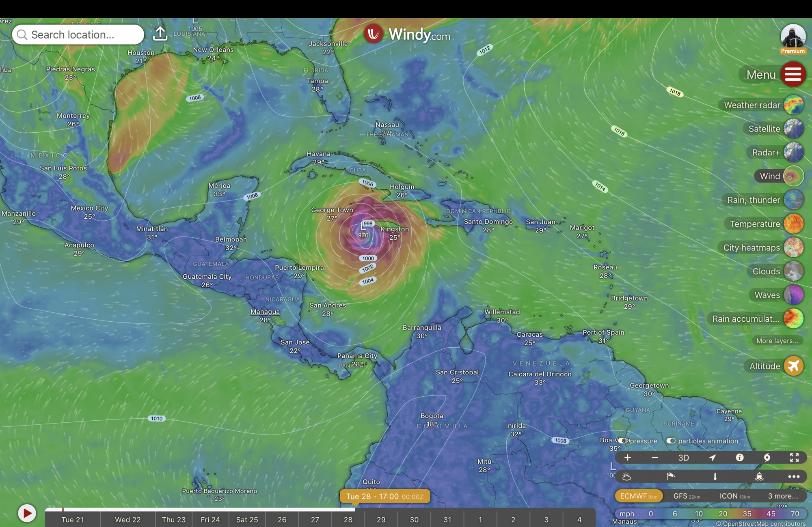The image size is (812, 527).
Task: Click the locate-me arrow icon
Action: point(712,458)
